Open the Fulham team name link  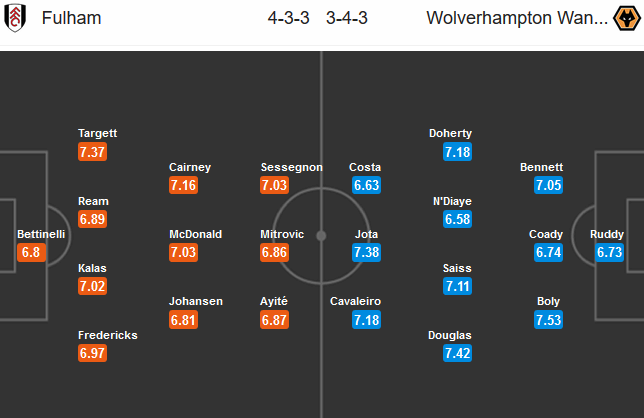coord(72,18)
